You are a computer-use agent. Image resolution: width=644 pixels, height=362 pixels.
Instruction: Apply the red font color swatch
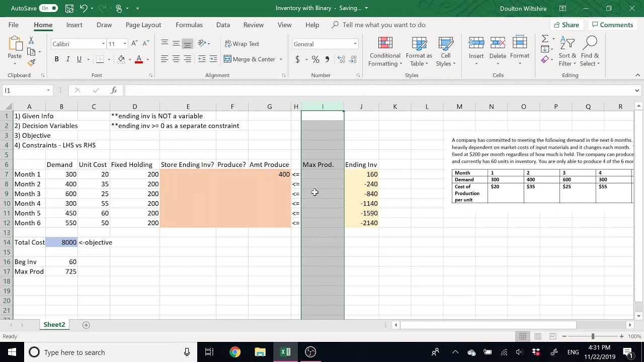(x=139, y=59)
